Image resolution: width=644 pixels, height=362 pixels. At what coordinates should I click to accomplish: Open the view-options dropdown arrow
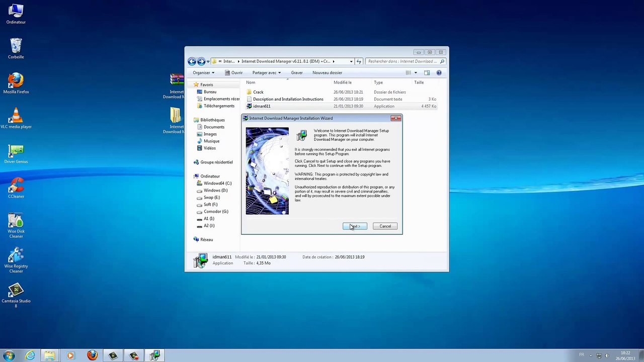tap(416, 73)
